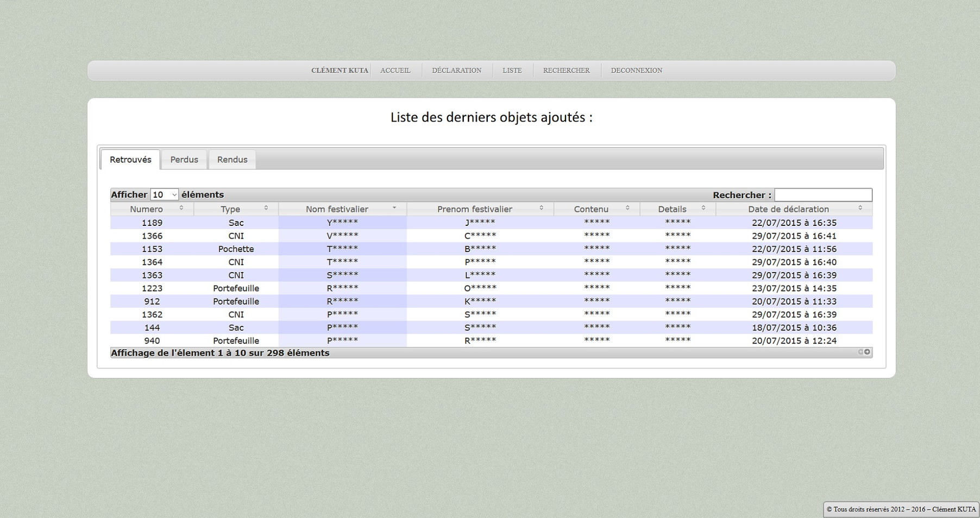
Task: Go to previous page of results
Action: pos(861,352)
